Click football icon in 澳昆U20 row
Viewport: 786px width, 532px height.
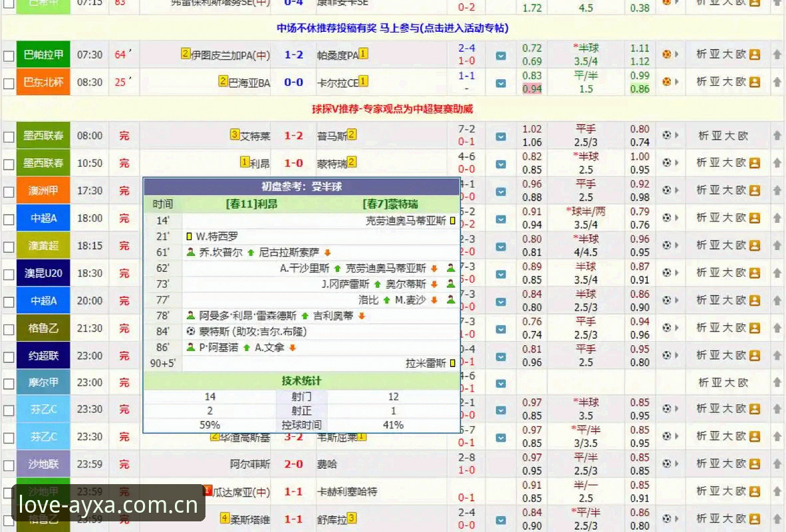coord(667,272)
